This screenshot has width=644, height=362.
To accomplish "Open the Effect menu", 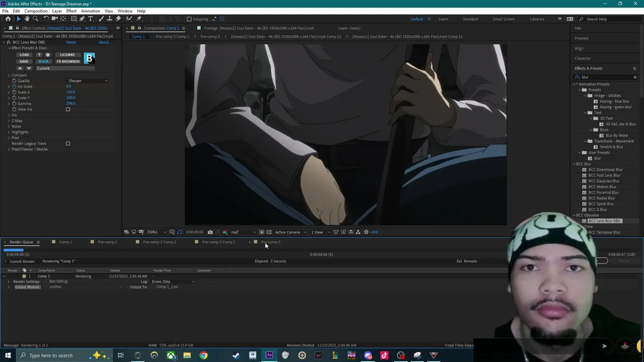I will coord(71,11).
